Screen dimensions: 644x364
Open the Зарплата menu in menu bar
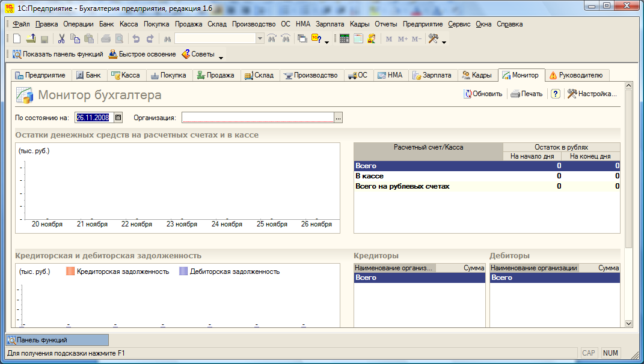tap(330, 24)
